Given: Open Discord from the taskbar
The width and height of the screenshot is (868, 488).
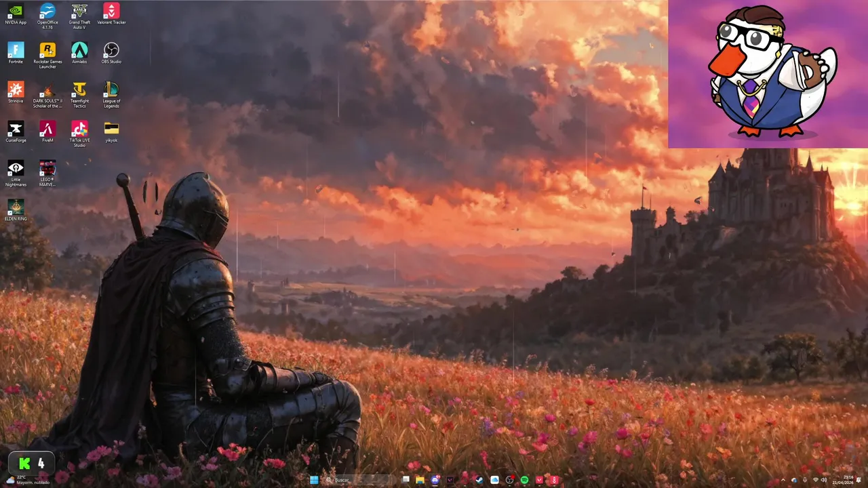Looking at the screenshot, I should pos(435,480).
